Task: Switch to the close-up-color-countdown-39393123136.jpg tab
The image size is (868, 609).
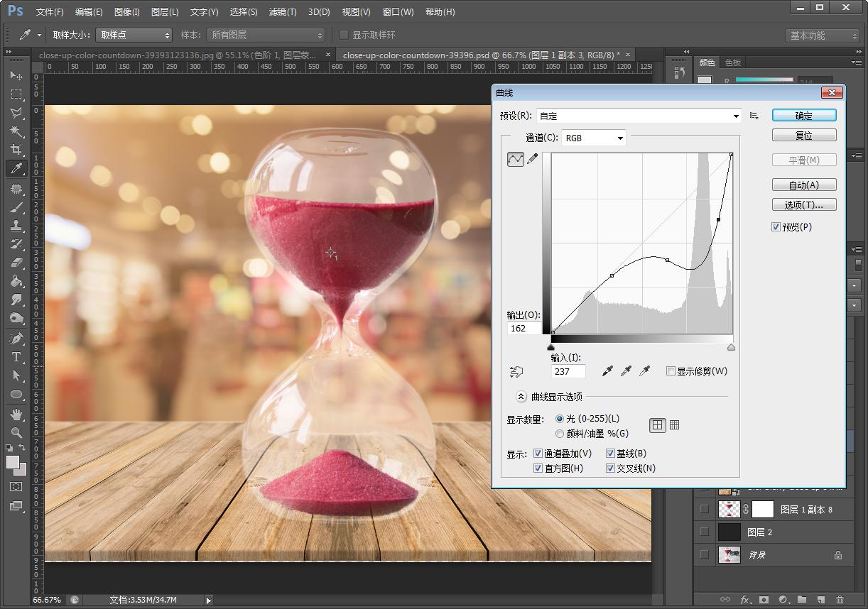Action: (178, 55)
